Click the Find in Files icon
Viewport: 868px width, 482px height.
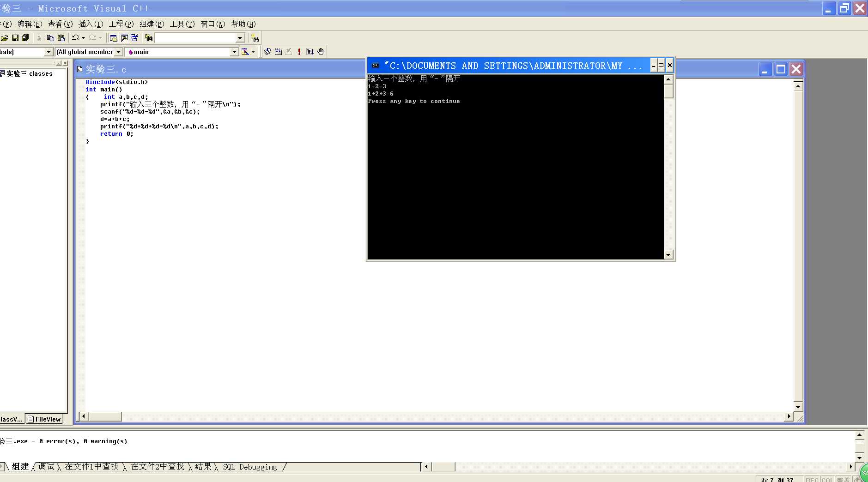(x=149, y=38)
